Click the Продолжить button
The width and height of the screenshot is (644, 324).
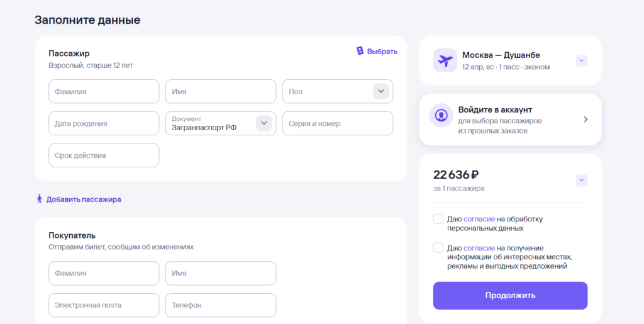point(510,295)
